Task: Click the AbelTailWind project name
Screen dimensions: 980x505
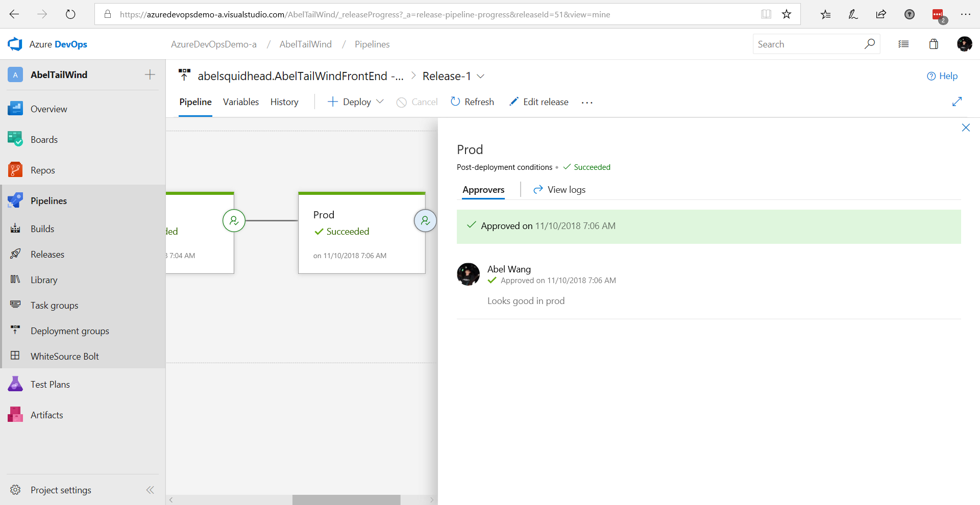Action: click(x=59, y=75)
